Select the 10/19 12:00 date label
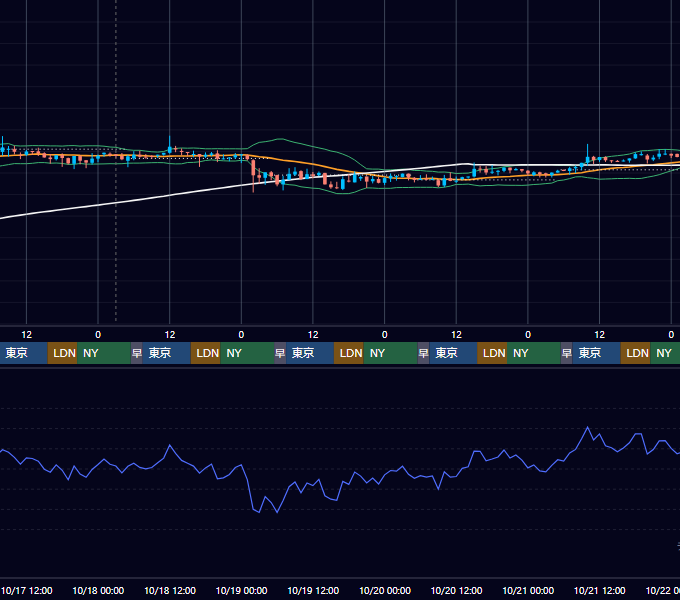 coord(313,590)
